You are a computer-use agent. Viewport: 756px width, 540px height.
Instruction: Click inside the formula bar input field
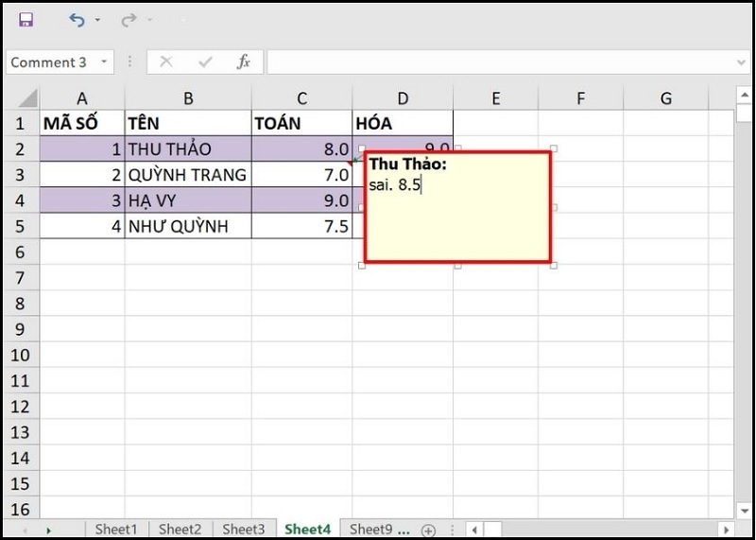tap(501, 62)
